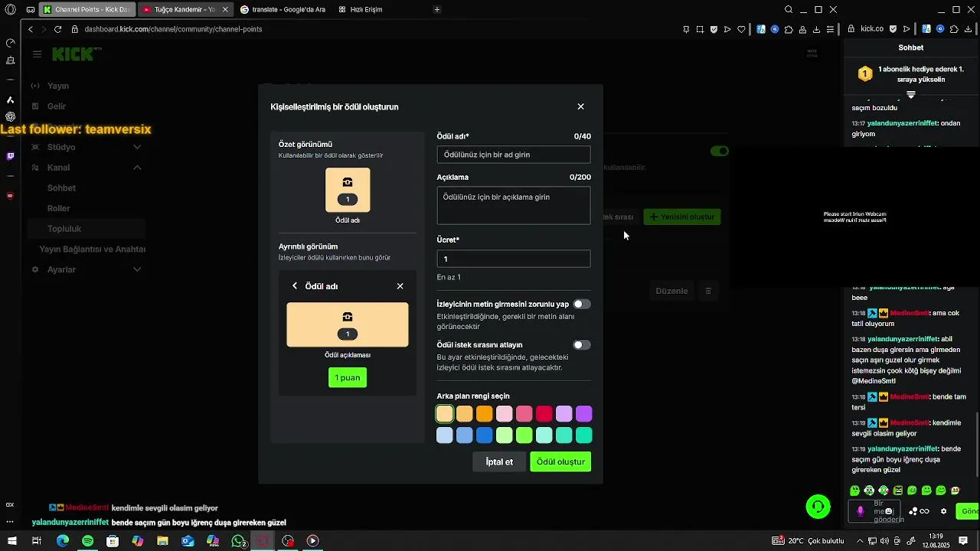Collapse the Kanal sidebar section
The image size is (980, 551).
tap(137, 168)
